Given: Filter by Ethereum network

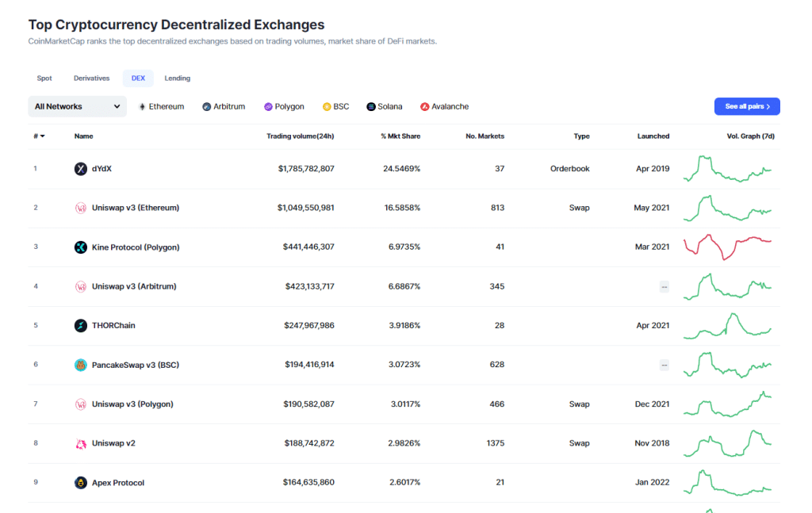Looking at the screenshot, I should (162, 106).
